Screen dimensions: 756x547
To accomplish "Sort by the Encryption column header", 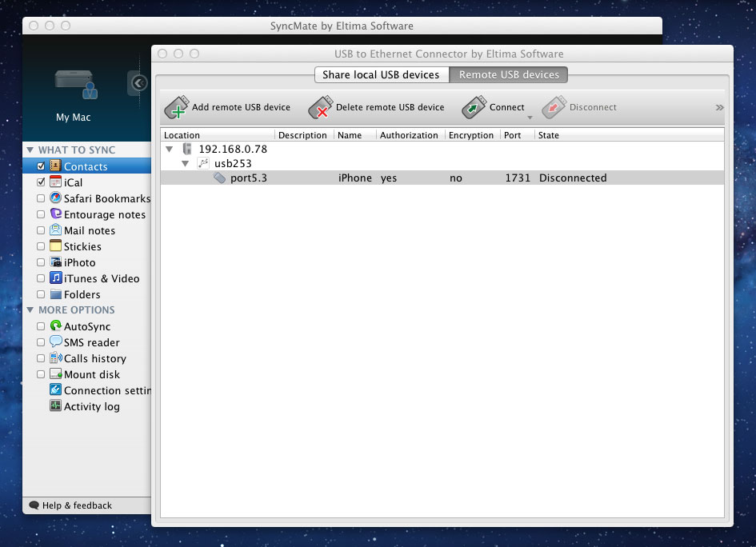I will coord(473,135).
